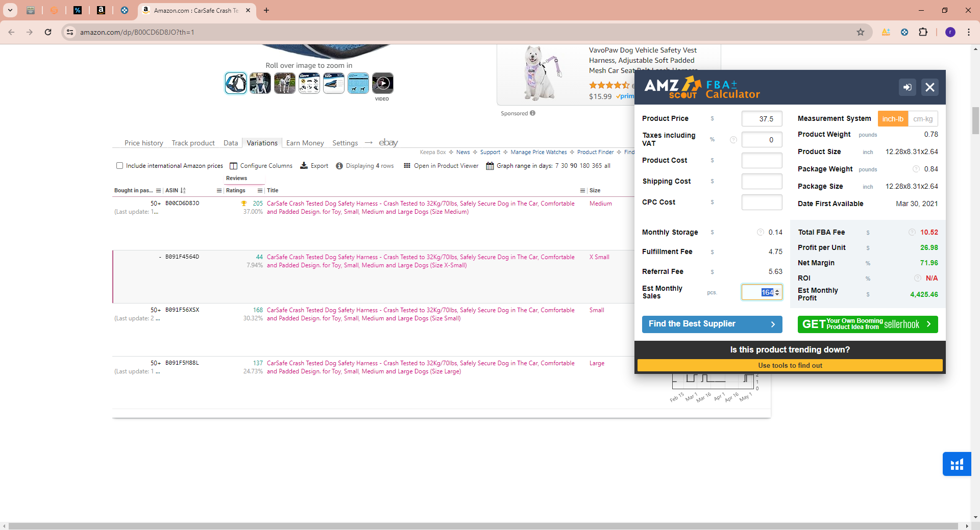This screenshot has height=530, width=980.
Task: Open the ebay tab in Keepa
Action: pyautogui.click(x=388, y=142)
